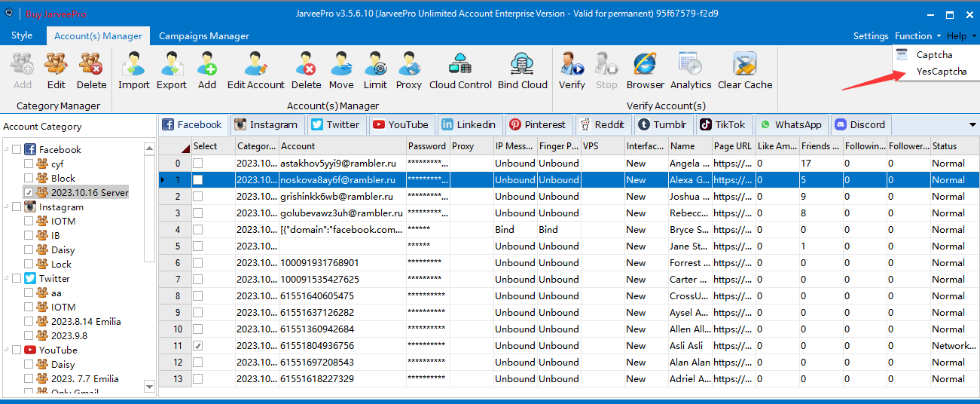
Task: Sort by the Status column header
Action: click(x=954, y=146)
